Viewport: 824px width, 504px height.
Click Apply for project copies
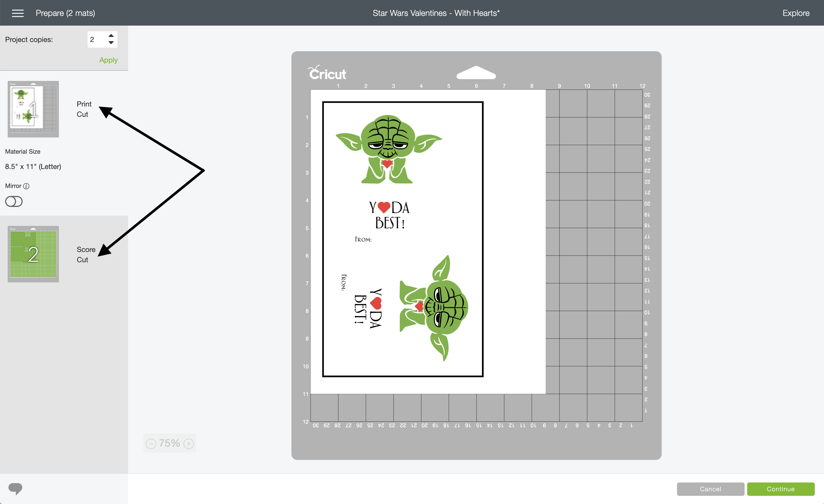108,60
